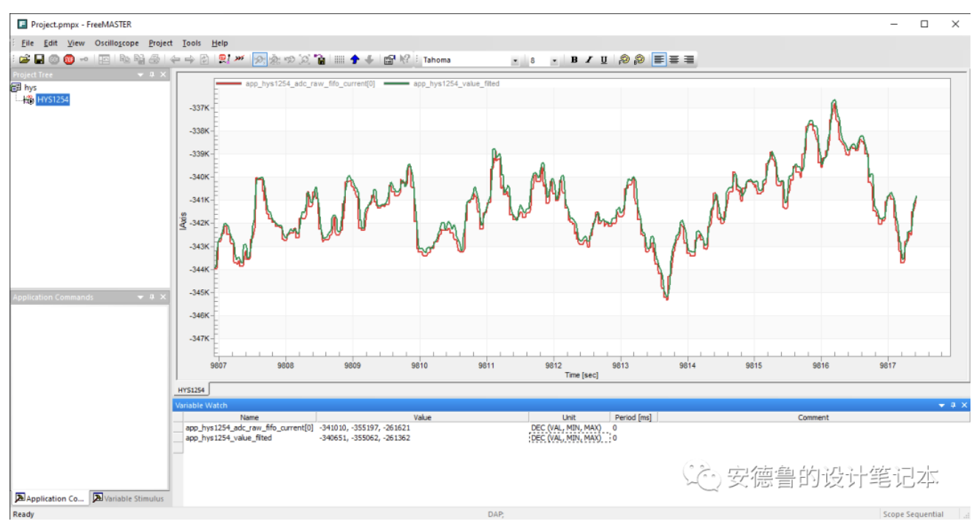Click the Scope Sequential status bar entry
Viewport: 980px width, 532px height.
(913, 514)
